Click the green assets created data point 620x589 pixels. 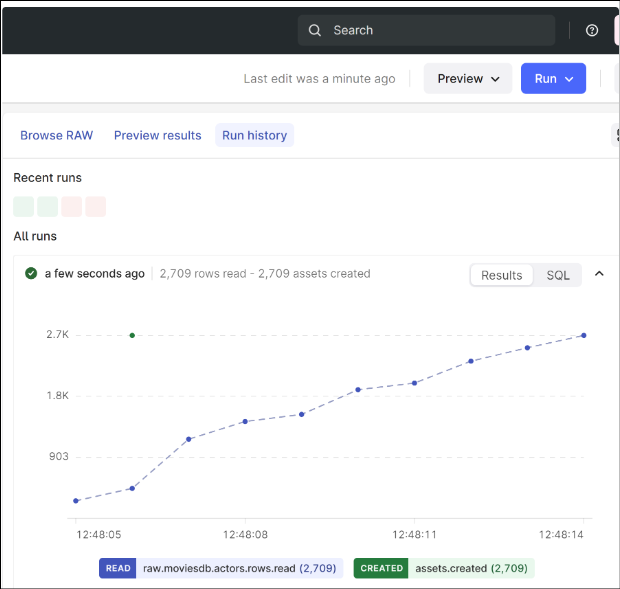pos(132,335)
